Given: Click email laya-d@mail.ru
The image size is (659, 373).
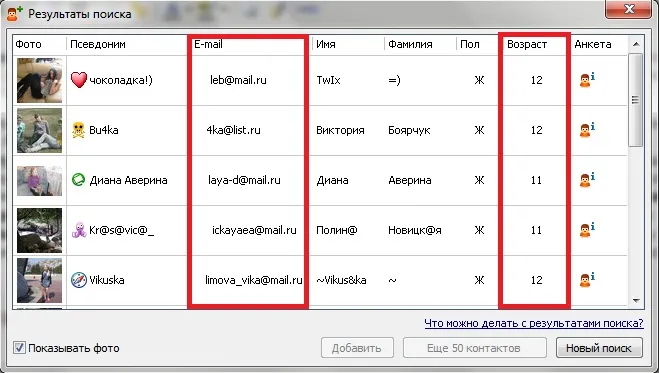Looking at the screenshot, I should click(x=244, y=180).
